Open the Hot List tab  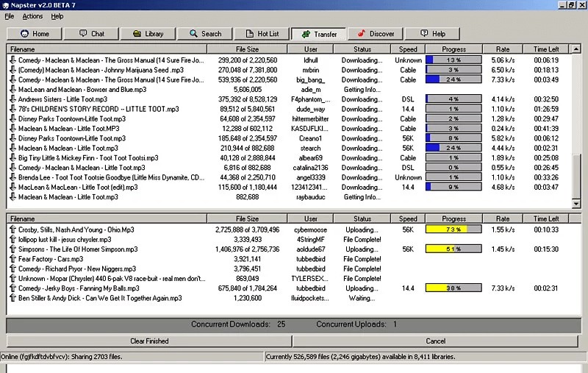[262, 34]
